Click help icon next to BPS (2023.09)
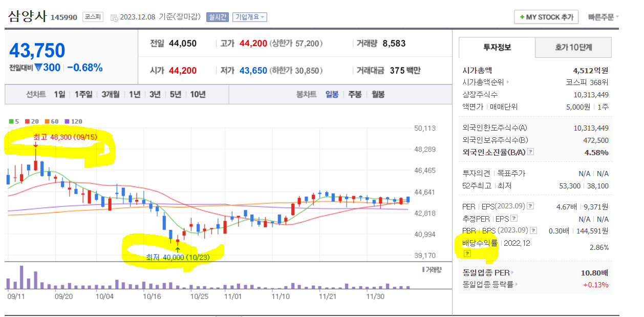Screen dimensions: 644x317 click(x=533, y=230)
